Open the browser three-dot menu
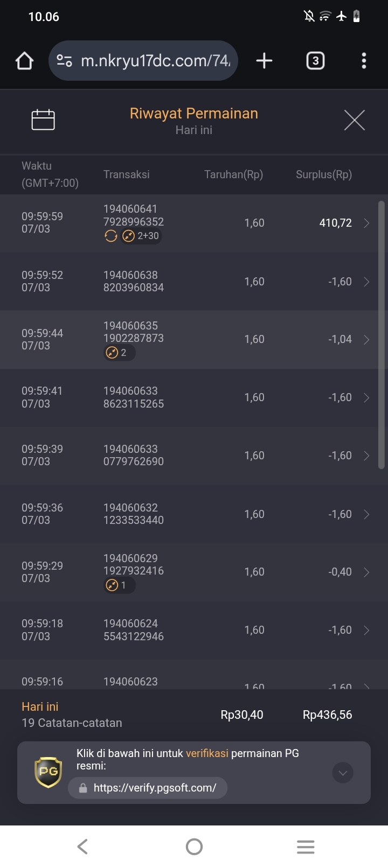The image size is (388, 868). [364, 61]
